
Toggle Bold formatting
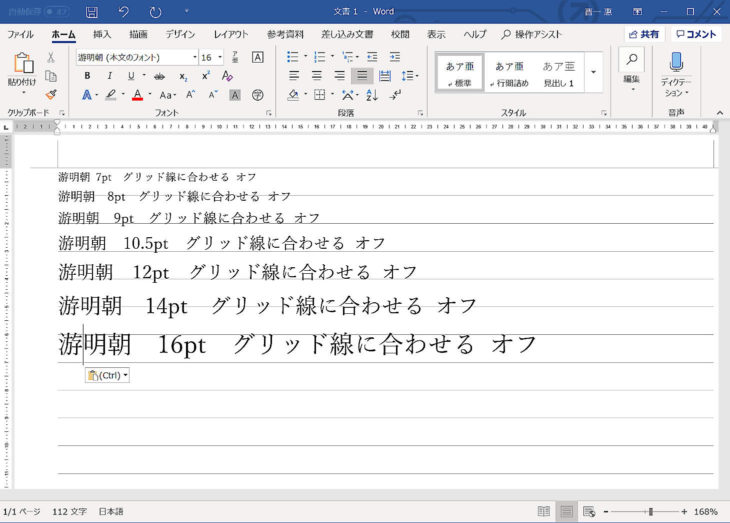pyautogui.click(x=87, y=76)
